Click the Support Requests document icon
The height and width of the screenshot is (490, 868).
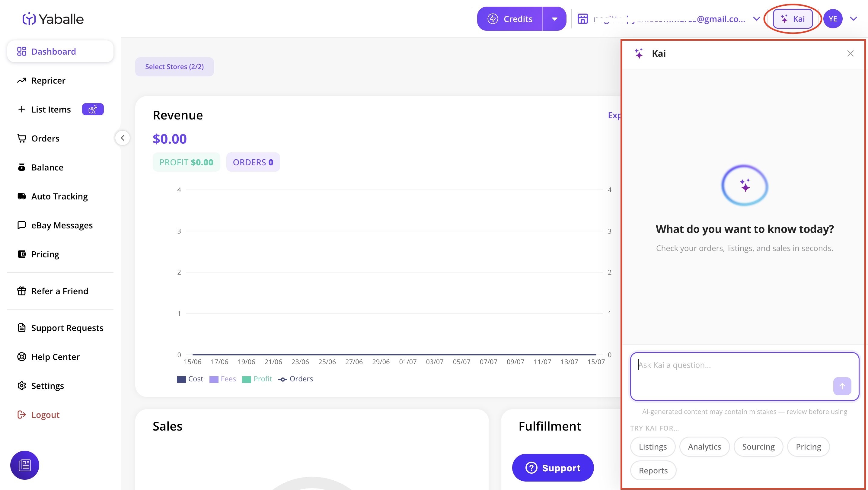21,328
